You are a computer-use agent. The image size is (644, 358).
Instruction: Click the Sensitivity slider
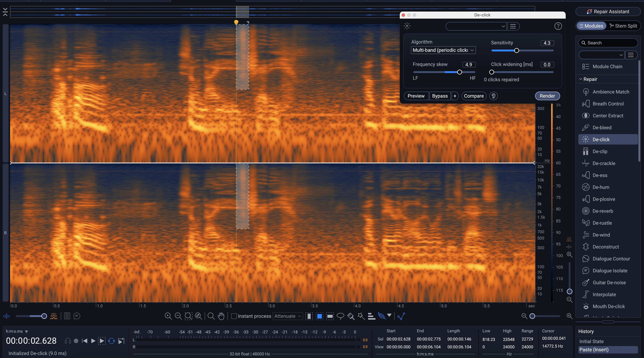[x=522, y=50]
